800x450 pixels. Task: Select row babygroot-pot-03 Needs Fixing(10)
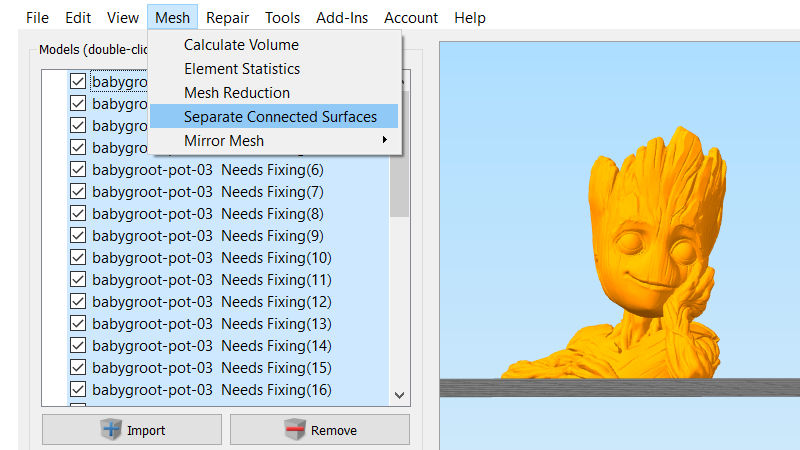[229, 258]
